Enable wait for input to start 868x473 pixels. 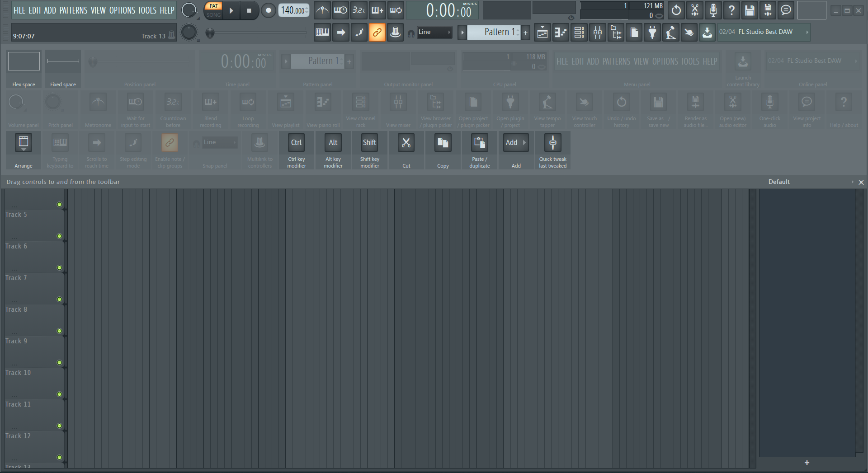point(340,10)
